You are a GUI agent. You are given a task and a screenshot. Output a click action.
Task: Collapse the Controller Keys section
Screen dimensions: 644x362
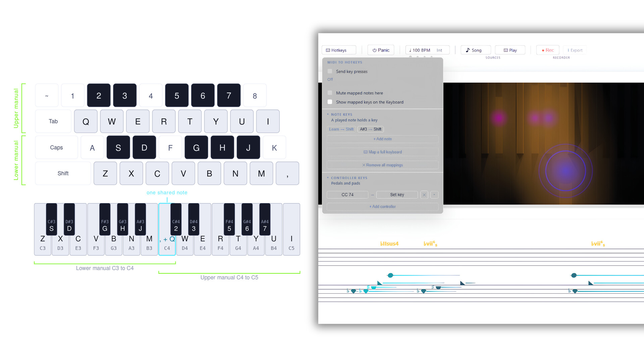(347, 178)
